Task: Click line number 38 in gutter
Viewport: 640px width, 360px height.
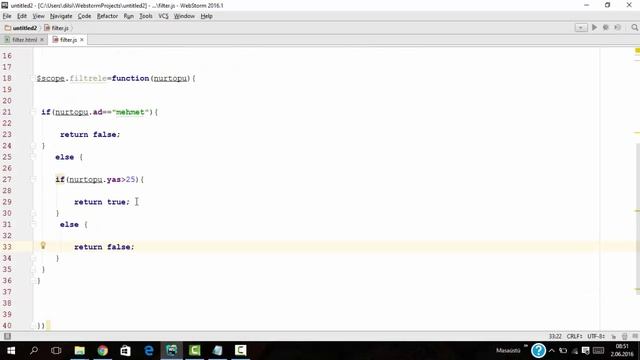Action: click(7, 303)
